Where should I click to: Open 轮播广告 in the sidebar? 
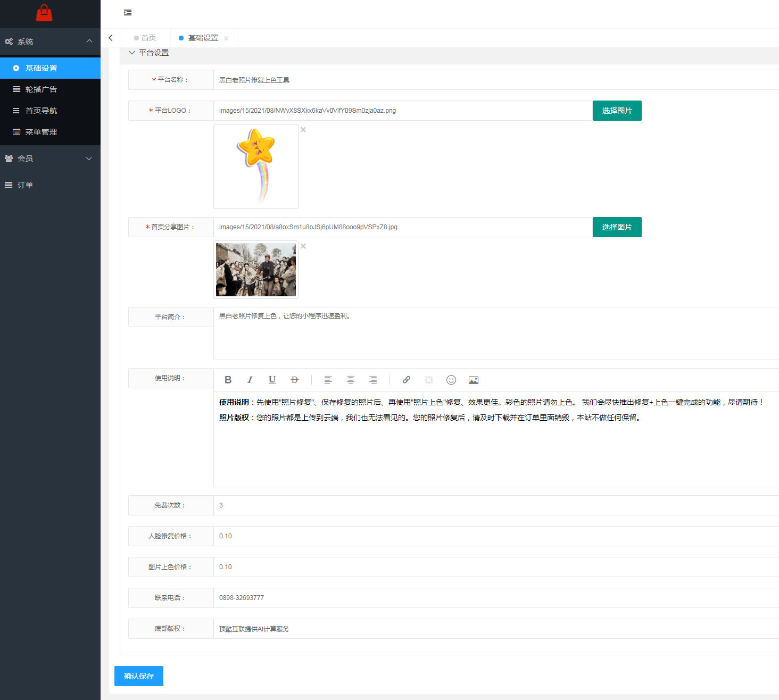[x=50, y=89]
